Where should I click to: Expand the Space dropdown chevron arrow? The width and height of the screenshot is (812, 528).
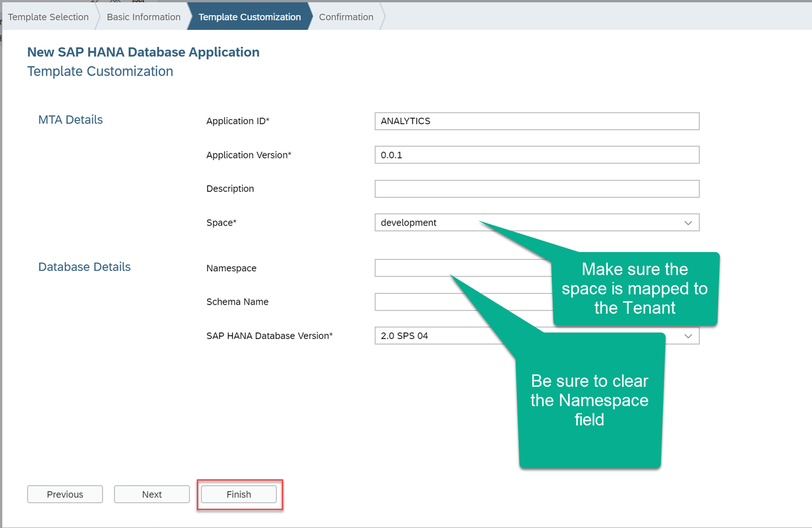point(688,223)
